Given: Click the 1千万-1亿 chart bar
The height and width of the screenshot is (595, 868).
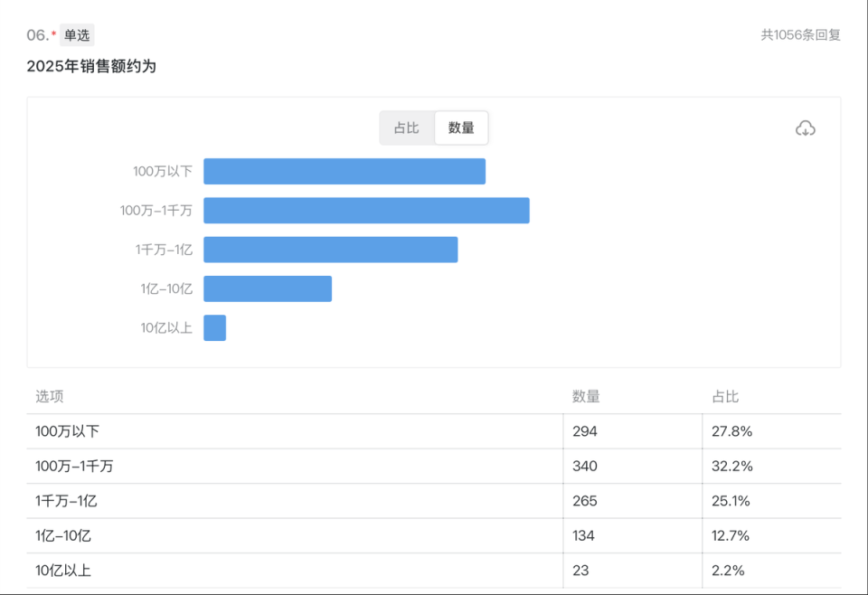Looking at the screenshot, I should pos(330,250).
